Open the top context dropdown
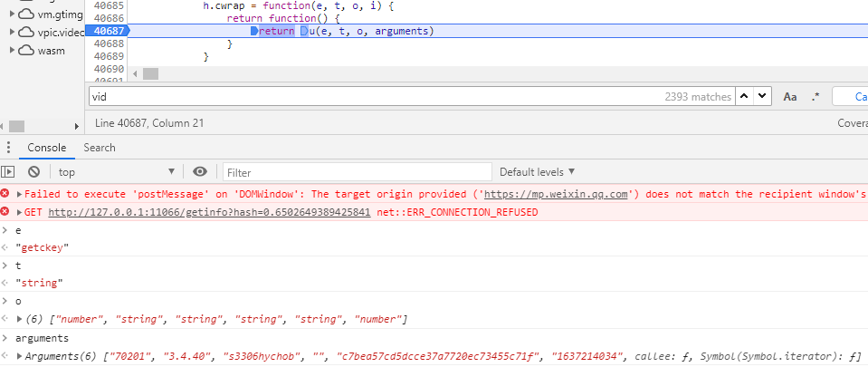868x367 pixels. point(116,171)
